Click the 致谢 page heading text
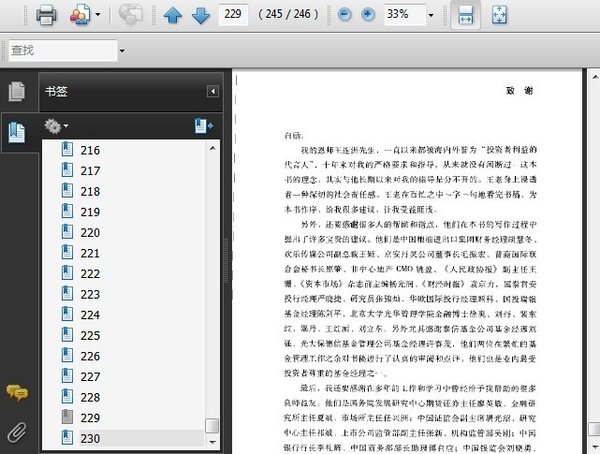Screen dimensions: 600x454 [520, 91]
